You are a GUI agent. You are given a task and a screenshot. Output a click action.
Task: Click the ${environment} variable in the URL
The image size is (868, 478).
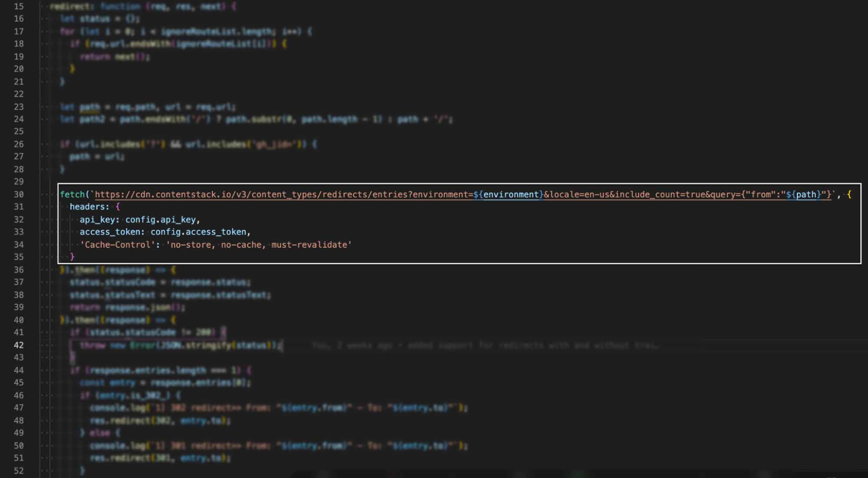(x=508, y=194)
